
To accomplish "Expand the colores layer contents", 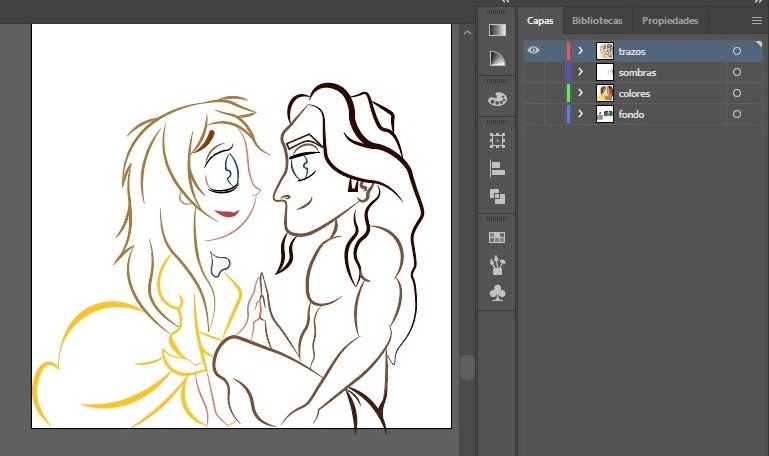I will (x=581, y=93).
